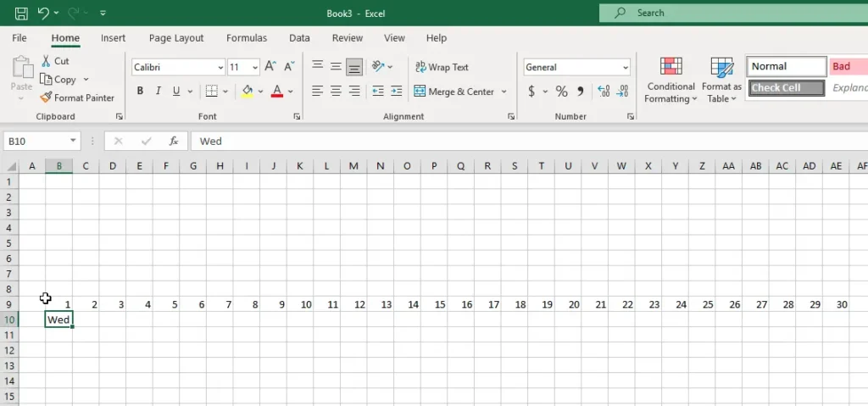Toggle Bold formatting

point(140,92)
